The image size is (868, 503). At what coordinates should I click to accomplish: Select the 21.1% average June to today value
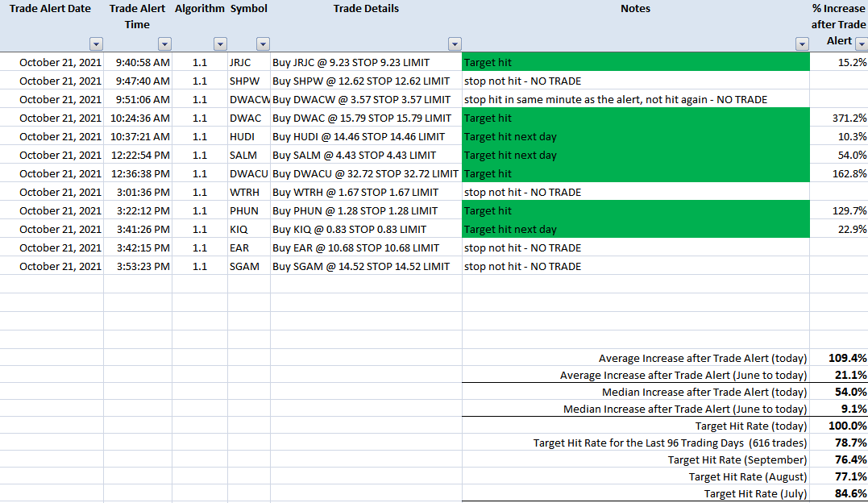839,375
